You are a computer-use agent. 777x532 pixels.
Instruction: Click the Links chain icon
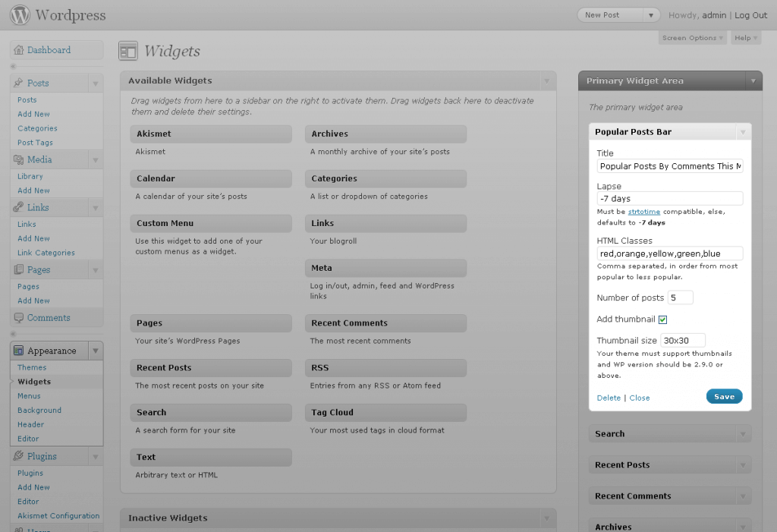[19, 207]
